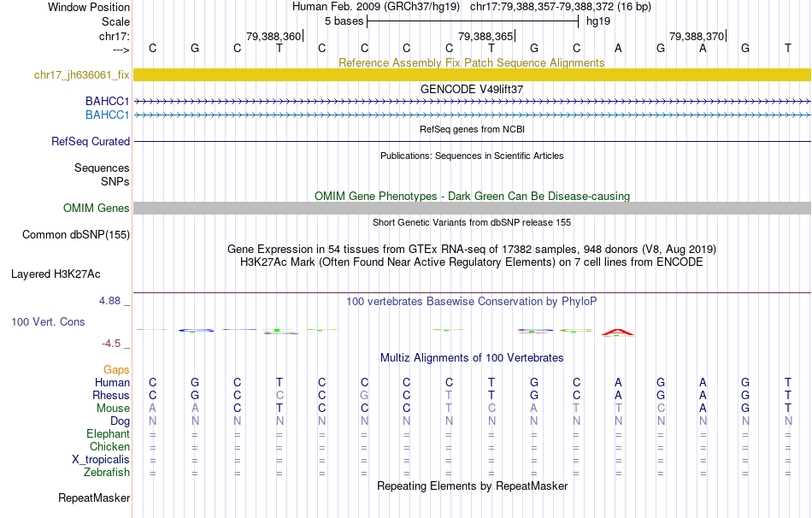812x518 pixels.
Task: Click the Mouse alignment row label
Action: [x=113, y=409]
